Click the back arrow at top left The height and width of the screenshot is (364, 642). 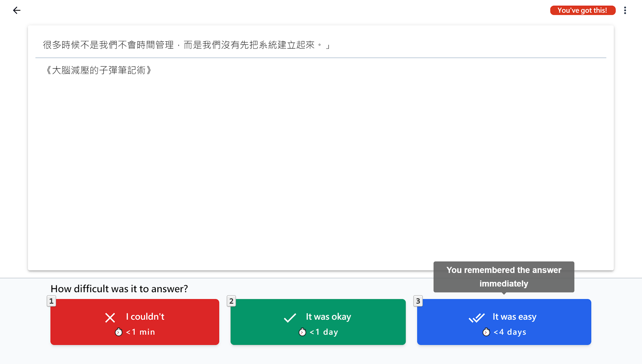pos(17,10)
